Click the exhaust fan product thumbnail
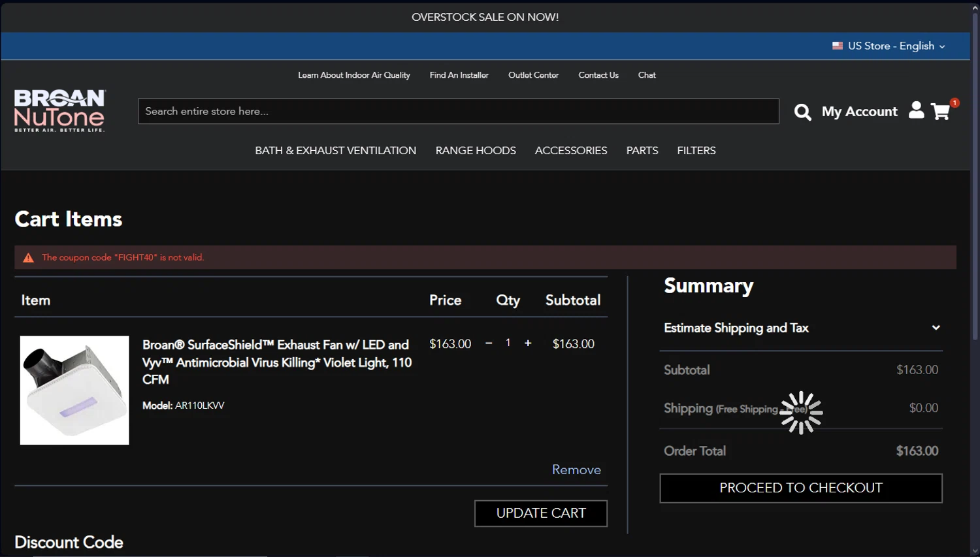The height and width of the screenshot is (557, 980). [x=74, y=390]
